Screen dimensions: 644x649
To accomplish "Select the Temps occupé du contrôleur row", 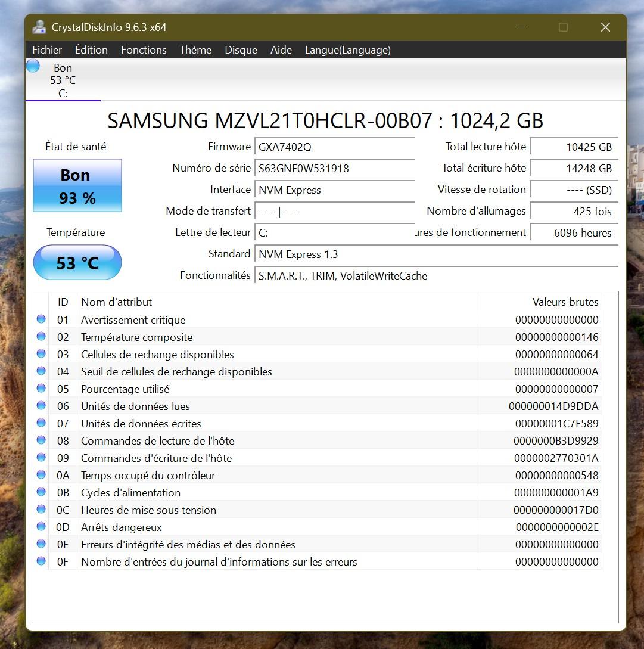I will click(x=318, y=475).
